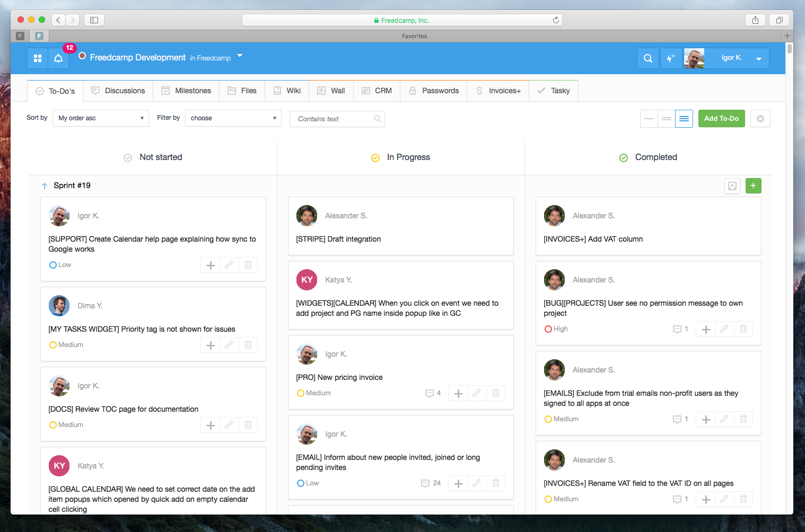805x532 pixels.
Task: Click the Medium priority circle on MY TASKS WIDGET
Action: pos(53,345)
